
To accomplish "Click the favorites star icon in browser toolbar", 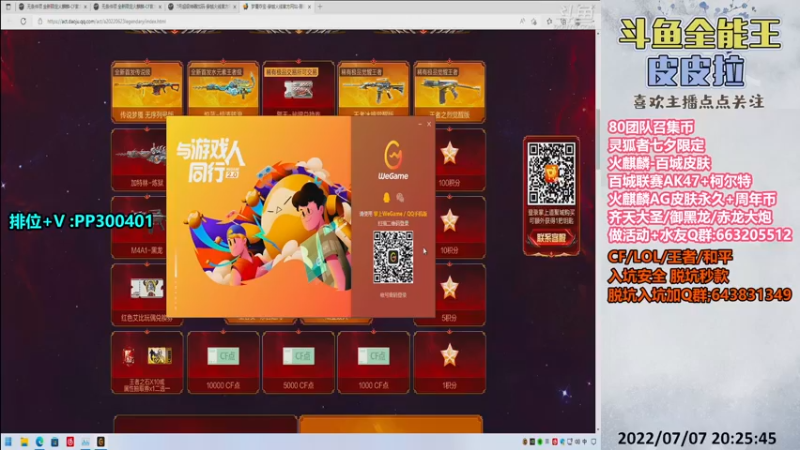I will coord(549,21).
